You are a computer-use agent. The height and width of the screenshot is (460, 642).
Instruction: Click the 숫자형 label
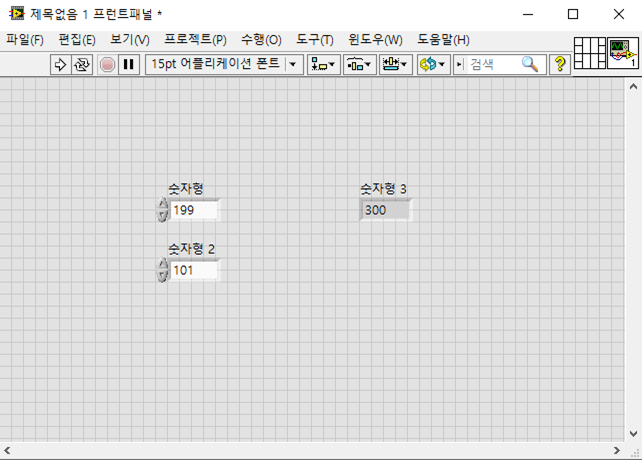pyautogui.click(x=186, y=188)
